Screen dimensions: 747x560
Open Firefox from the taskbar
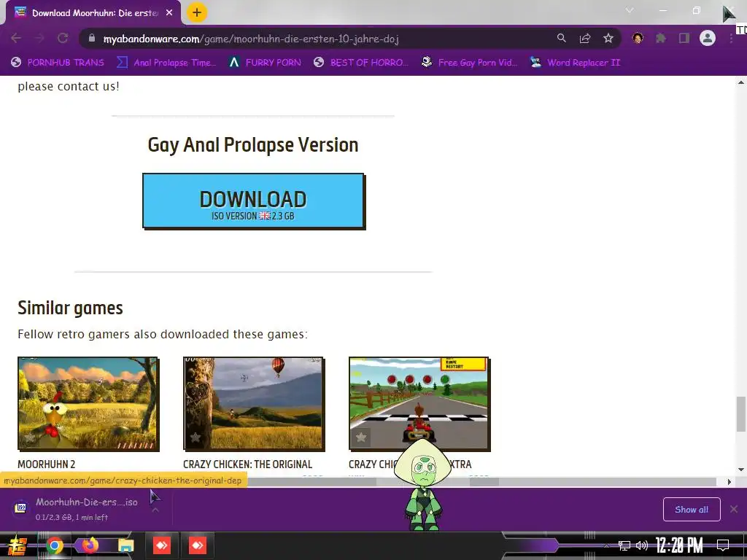pos(90,545)
